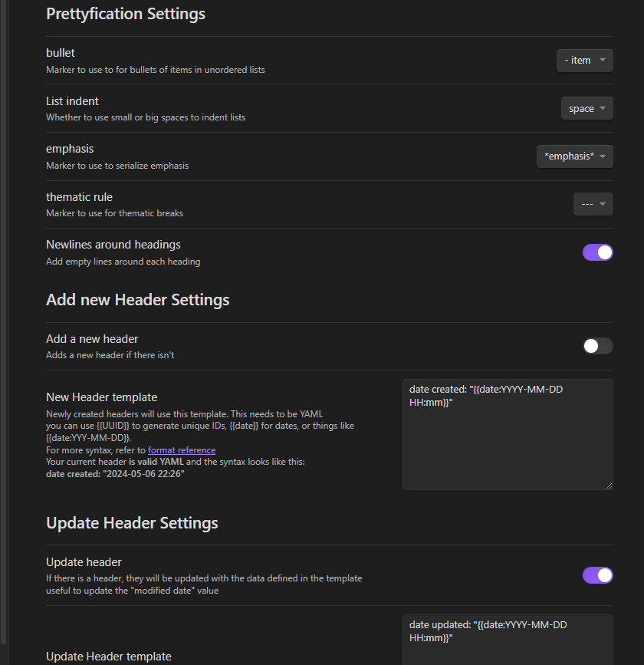Enable Add a new header toggle

[597, 346]
